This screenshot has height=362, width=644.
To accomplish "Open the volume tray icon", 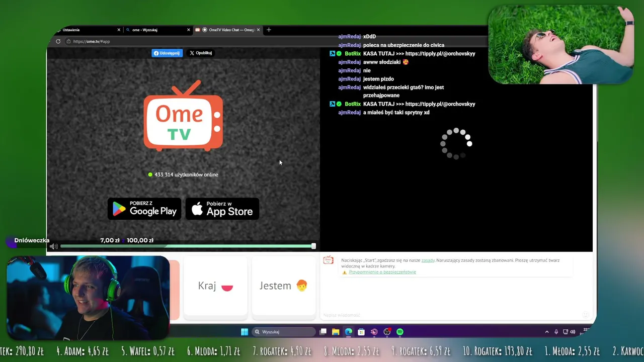I will click(x=573, y=332).
